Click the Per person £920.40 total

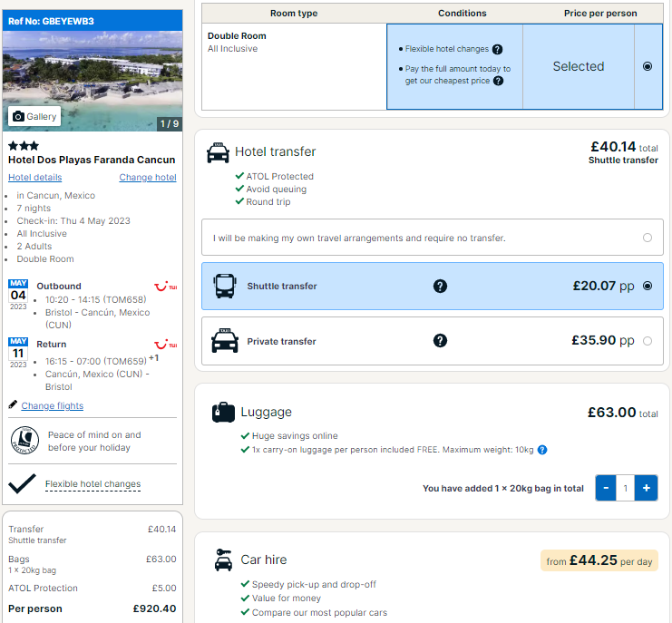(93, 608)
